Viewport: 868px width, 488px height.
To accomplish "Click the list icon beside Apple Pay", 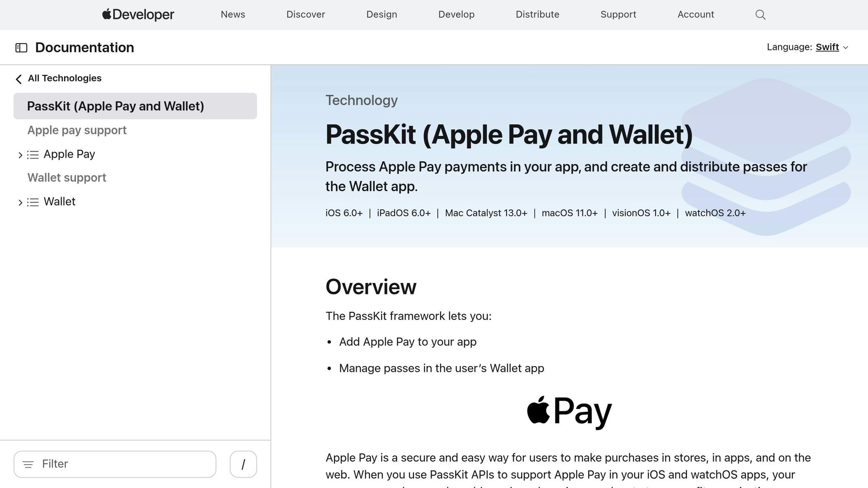I will click(33, 155).
